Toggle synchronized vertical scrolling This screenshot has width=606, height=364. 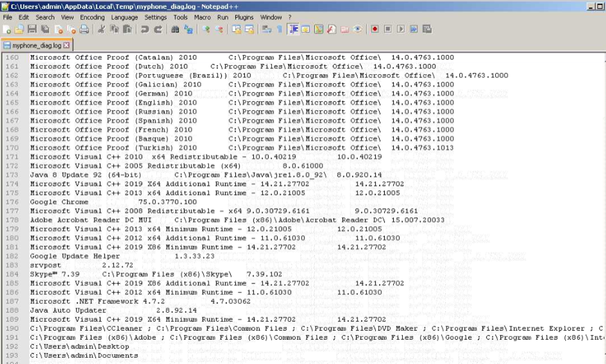point(236,29)
